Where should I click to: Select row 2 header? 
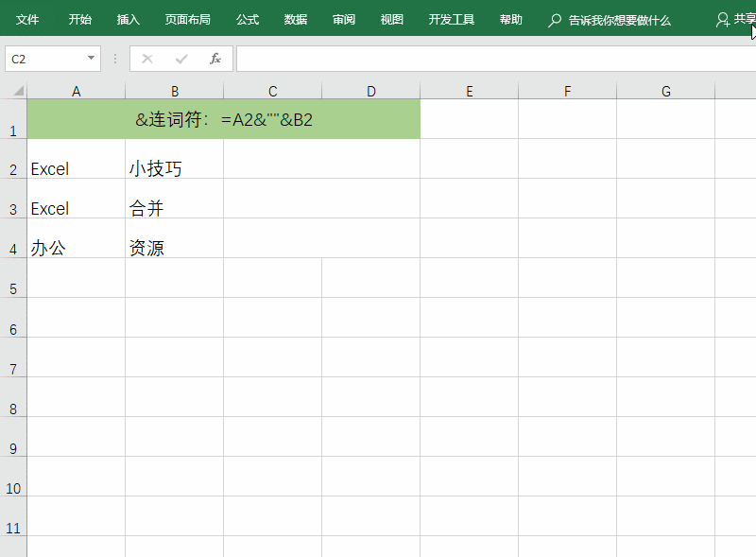[x=13, y=159]
